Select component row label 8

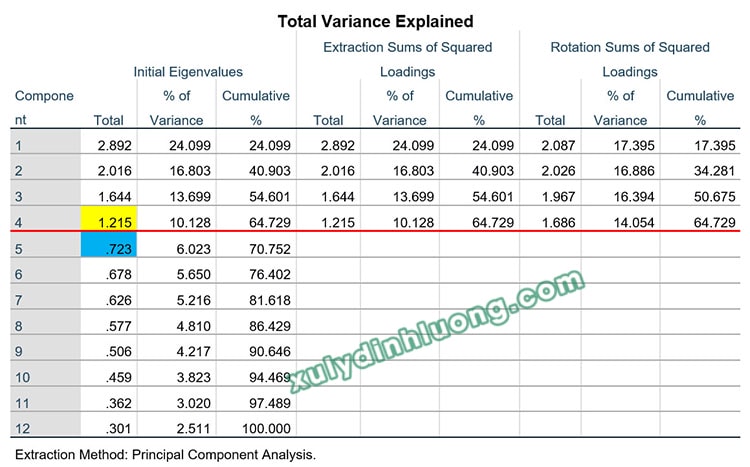[x=19, y=326]
